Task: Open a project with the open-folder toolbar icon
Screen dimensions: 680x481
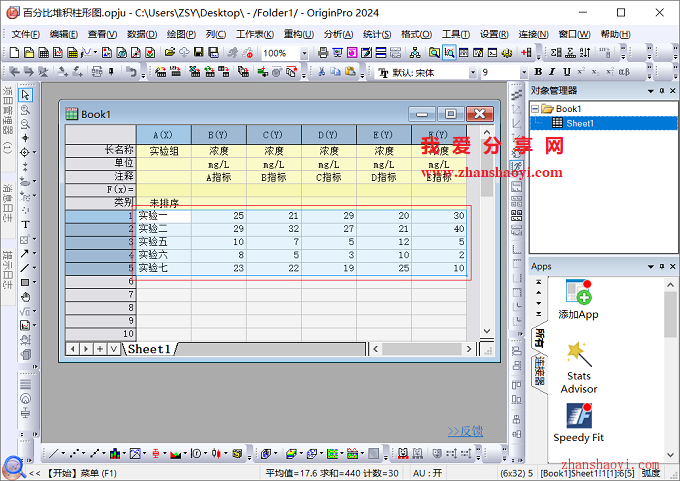Action: (x=170, y=52)
